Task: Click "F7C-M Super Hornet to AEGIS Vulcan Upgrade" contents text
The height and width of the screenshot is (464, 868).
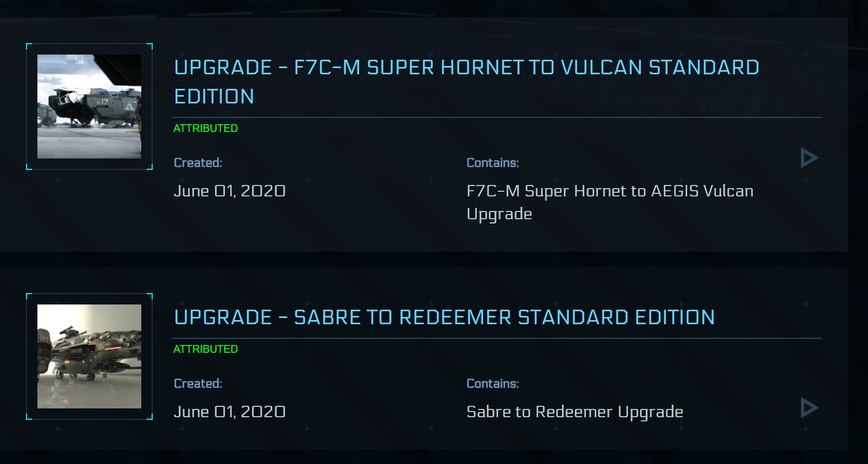Action: pos(609,191)
